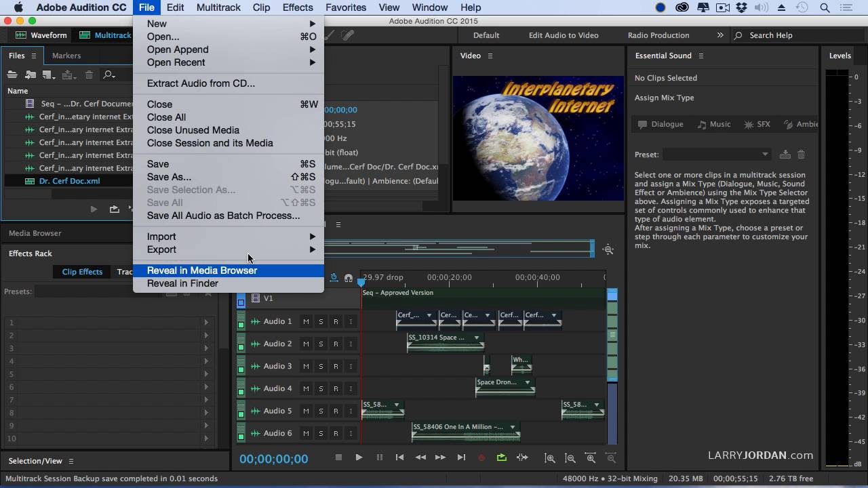
Task: Click the Search Help field
Action: click(x=797, y=35)
